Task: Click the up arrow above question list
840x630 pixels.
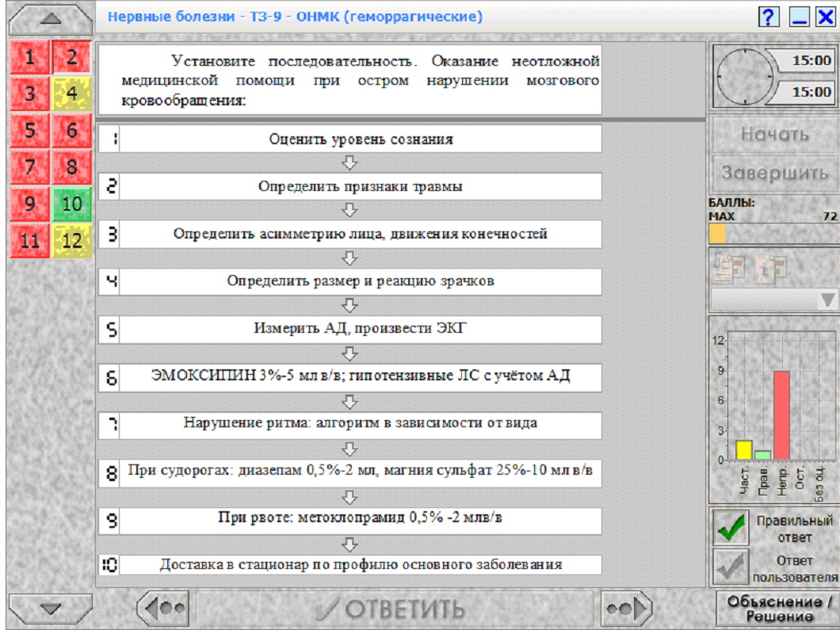Action: (51, 19)
